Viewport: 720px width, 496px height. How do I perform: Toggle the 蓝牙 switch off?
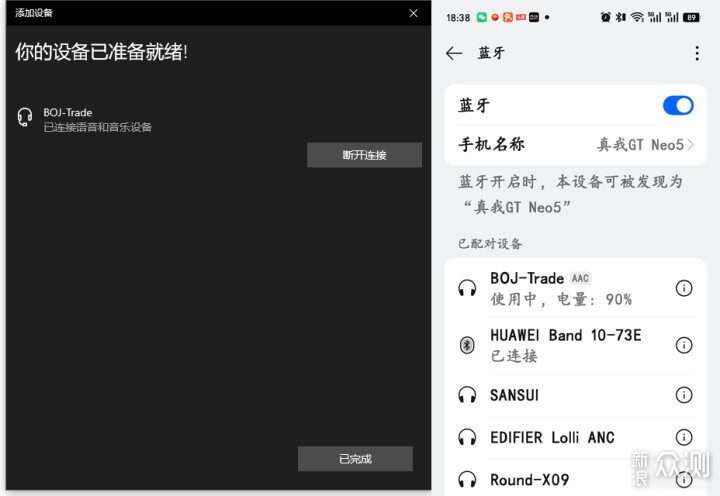[678, 106]
